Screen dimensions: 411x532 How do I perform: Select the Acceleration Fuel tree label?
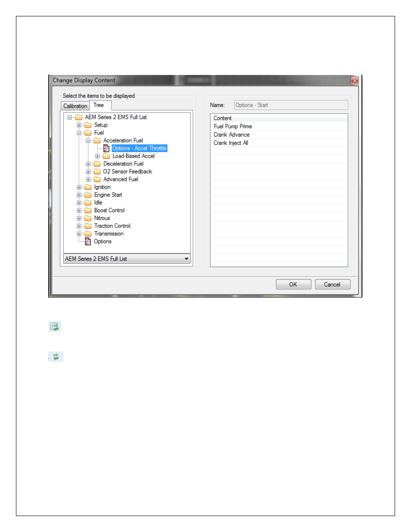[x=123, y=140]
